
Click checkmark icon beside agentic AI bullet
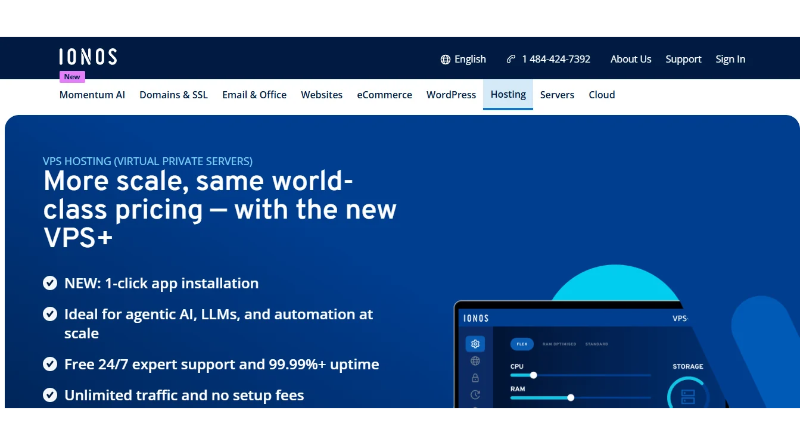pos(50,314)
